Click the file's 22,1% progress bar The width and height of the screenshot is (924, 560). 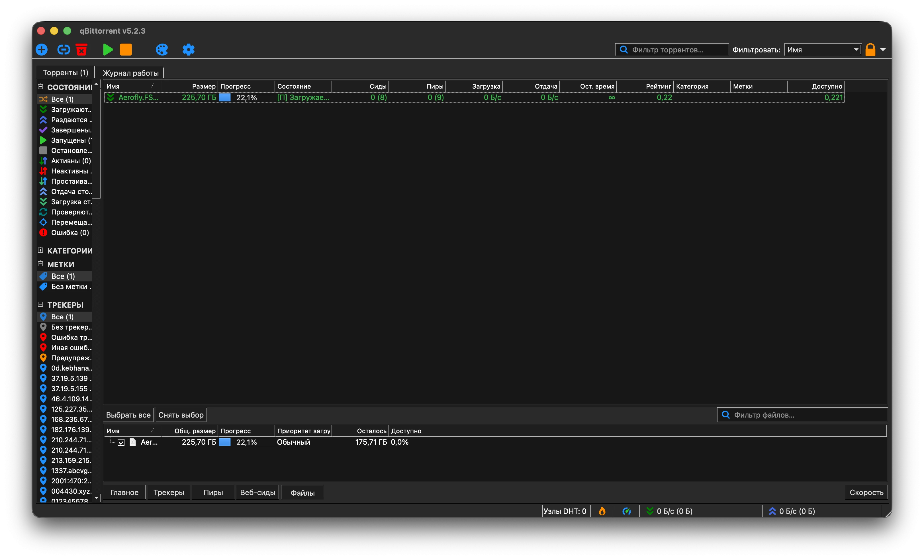pos(246,442)
